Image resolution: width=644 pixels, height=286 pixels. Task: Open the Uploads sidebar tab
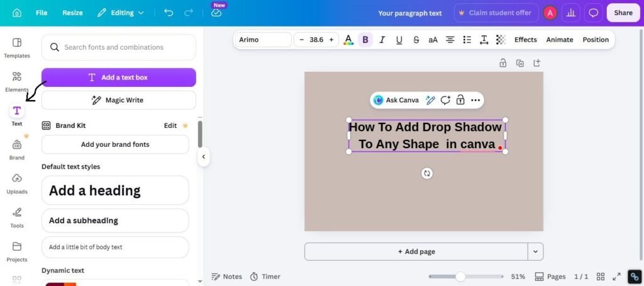[x=17, y=184]
